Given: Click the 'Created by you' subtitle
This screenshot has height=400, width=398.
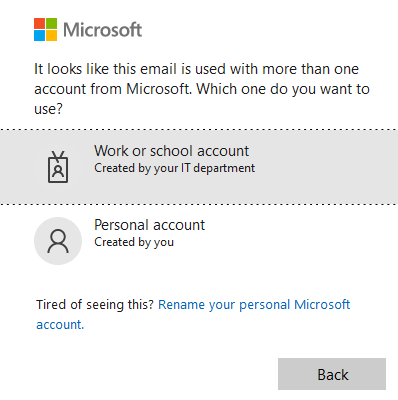Looking at the screenshot, I should 134,242.
